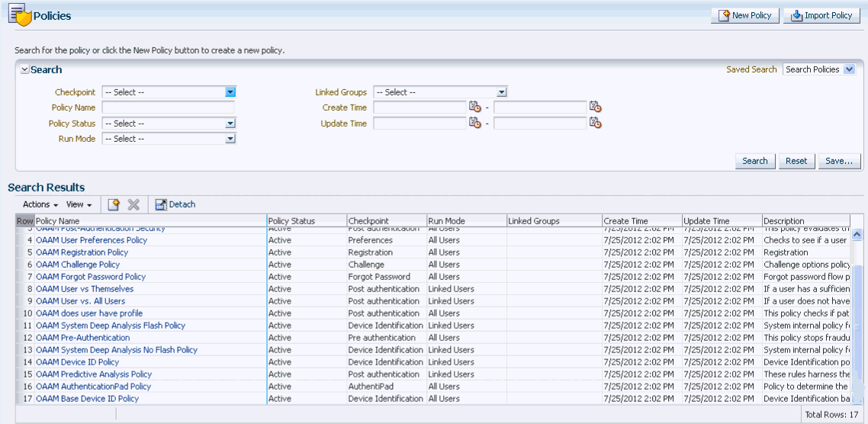Collapse the Search panel disclosure arrow
The width and height of the screenshot is (868, 424).
(24, 69)
